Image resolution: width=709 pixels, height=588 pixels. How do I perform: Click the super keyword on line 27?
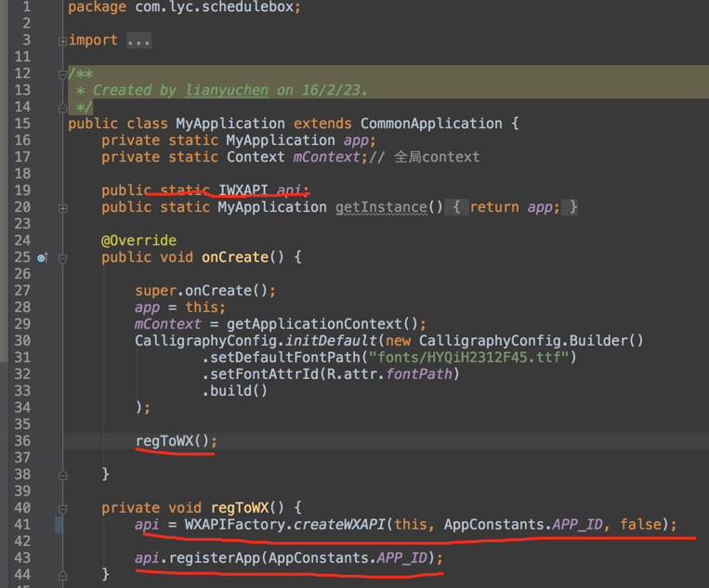click(155, 290)
